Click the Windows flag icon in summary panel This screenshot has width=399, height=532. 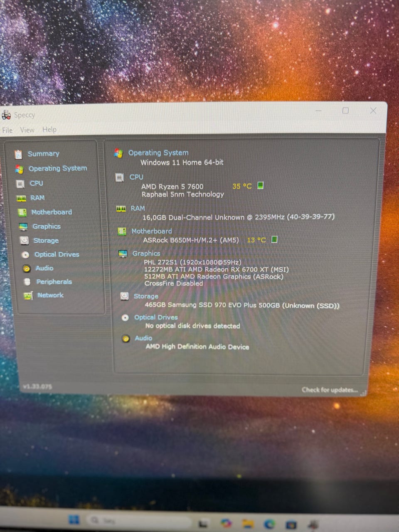(118, 153)
